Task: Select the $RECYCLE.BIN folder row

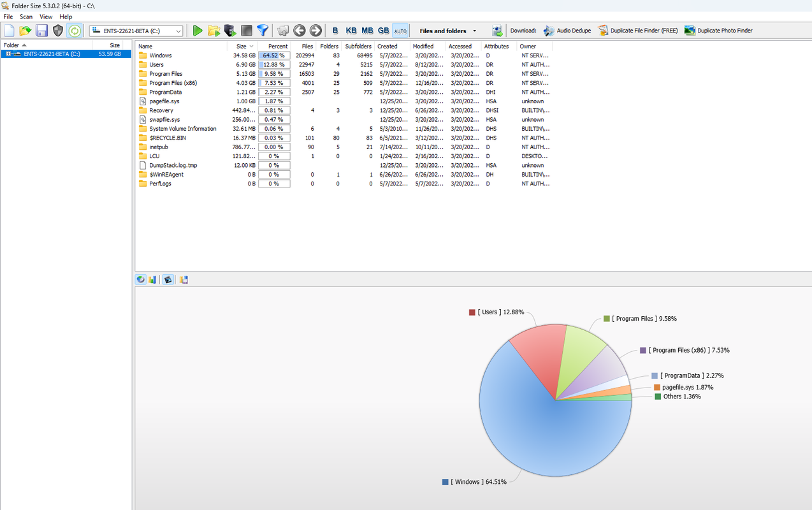Action: pyautogui.click(x=344, y=138)
